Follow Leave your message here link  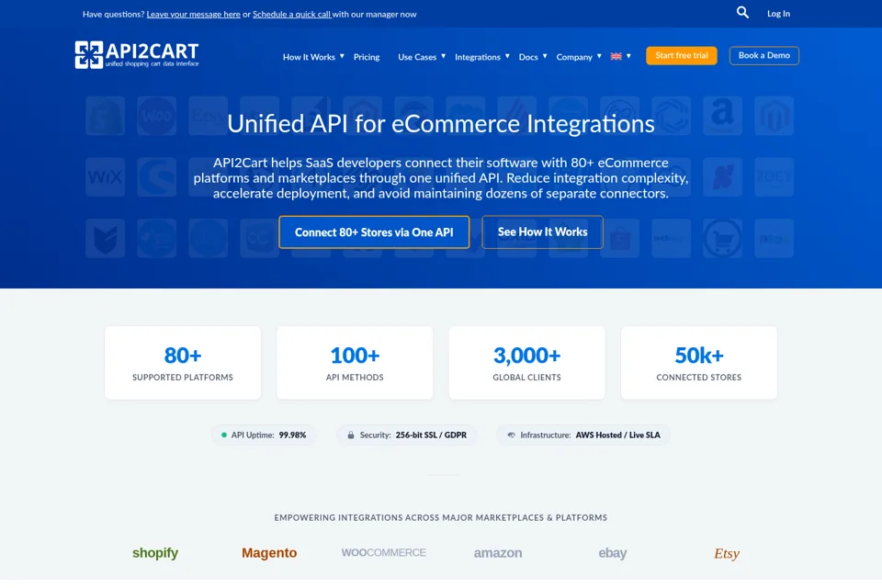click(194, 14)
